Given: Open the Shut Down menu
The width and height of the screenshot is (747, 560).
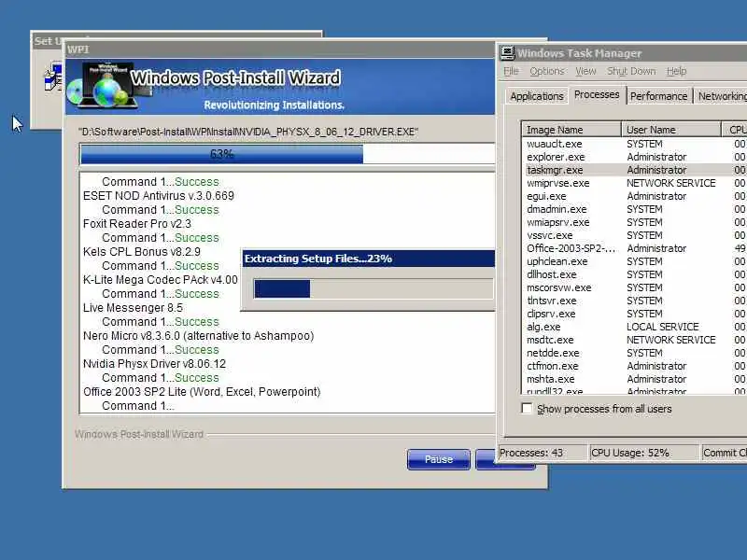Looking at the screenshot, I should (x=631, y=72).
